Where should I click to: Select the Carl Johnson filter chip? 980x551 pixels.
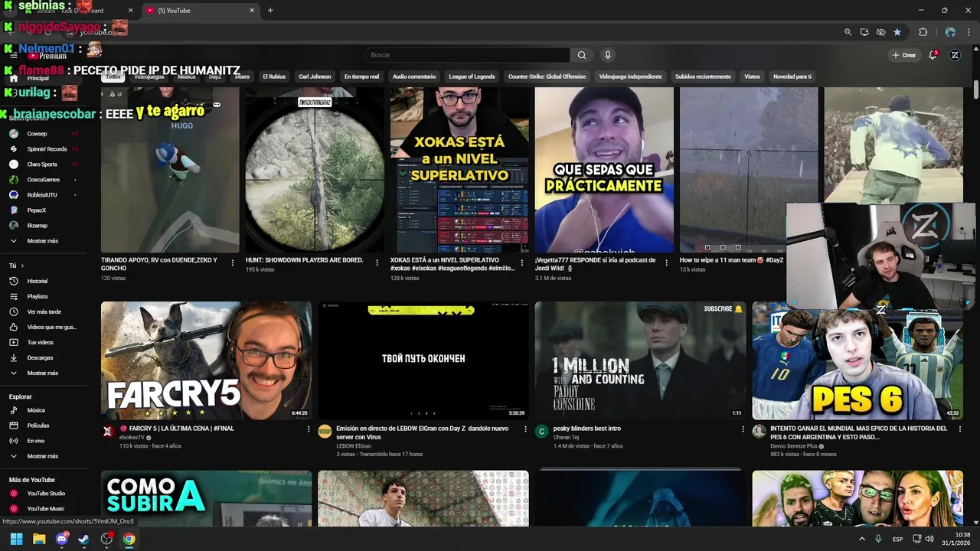315,77
